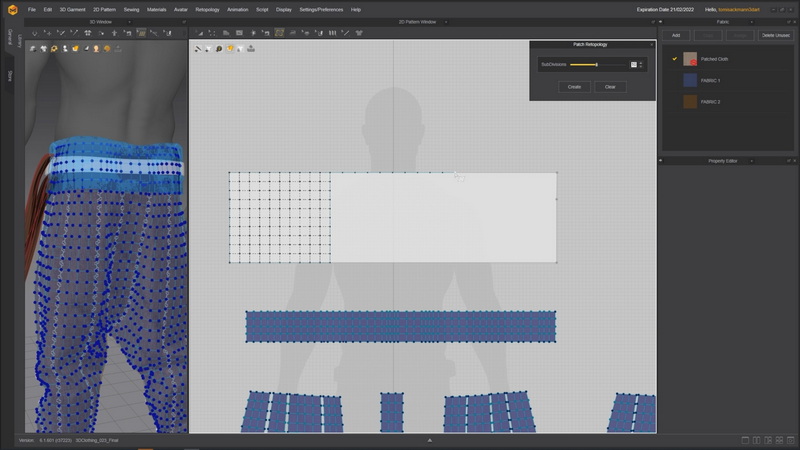
Task: Select the Patched Cloth fabric swatch
Action: click(690, 59)
